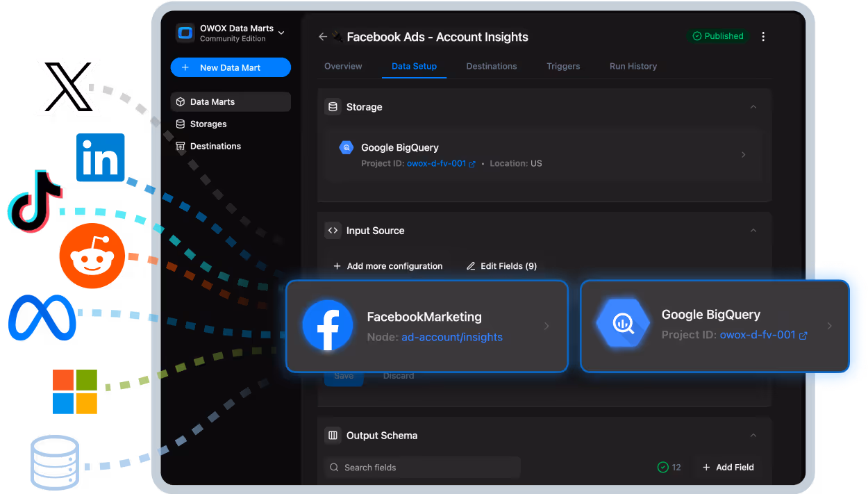Click the BigQuery hexagon icon in highlighted card
868x494 pixels.
pyautogui.click(x=623, y=324)
